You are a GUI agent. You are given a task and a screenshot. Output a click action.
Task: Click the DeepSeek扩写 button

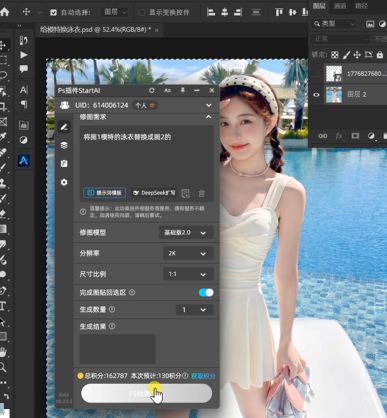[x=154, y=193]
